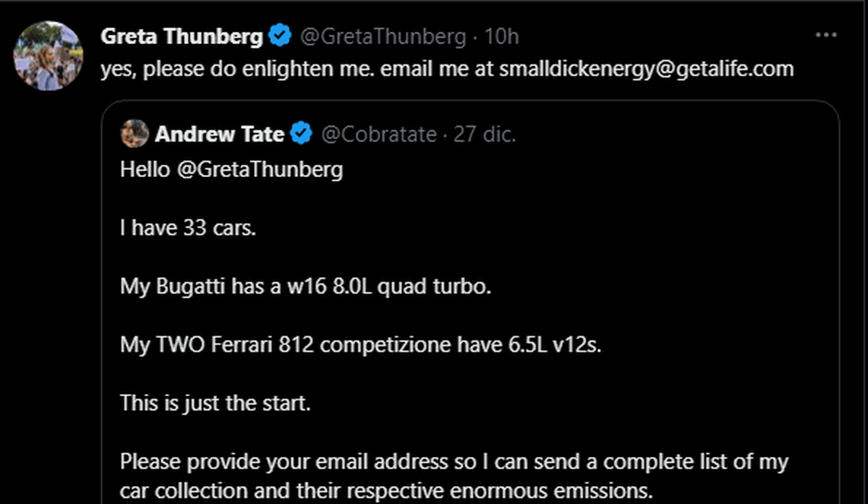Click "This is just the start." text
Screen dimensions: 868x504
pos(215,402)
